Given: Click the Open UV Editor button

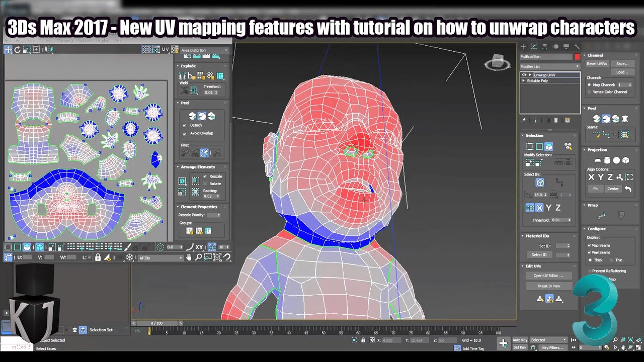Looking at the screenshot, I should coord(548,276).
